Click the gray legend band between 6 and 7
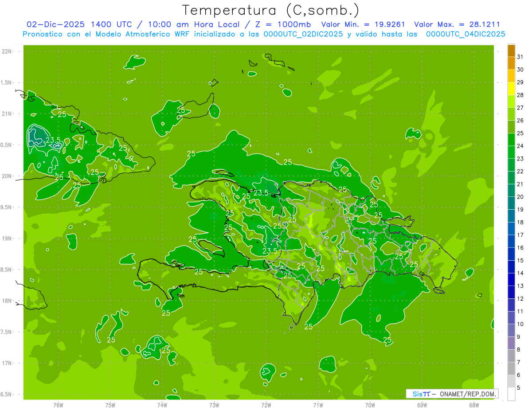The image size is (532, 411). 511,369
